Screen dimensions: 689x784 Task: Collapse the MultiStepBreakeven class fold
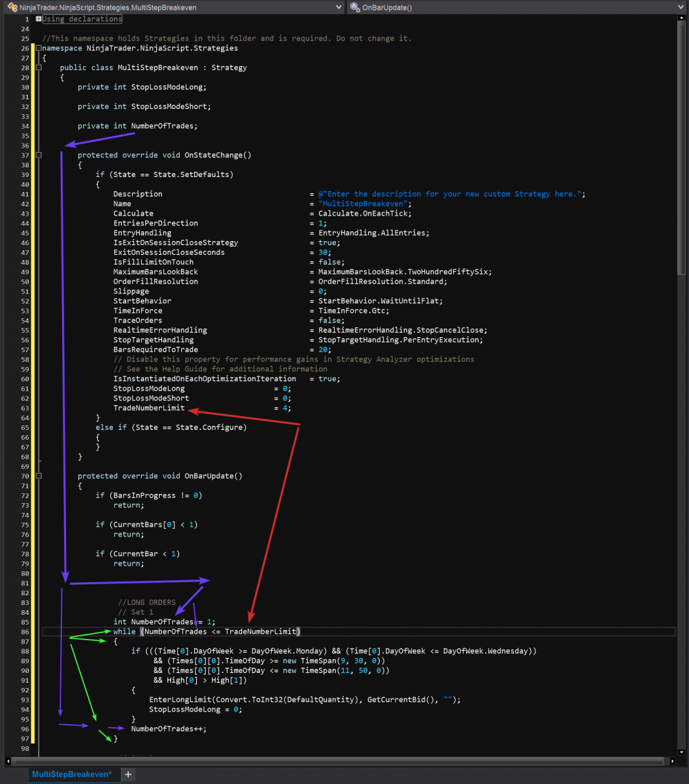[37, 67]
